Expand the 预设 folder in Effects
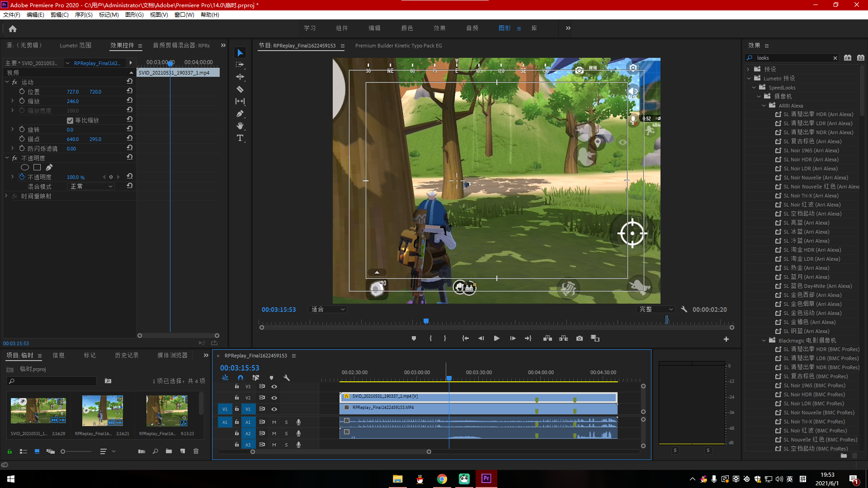868x488 pixels. (x=748, y=69)
